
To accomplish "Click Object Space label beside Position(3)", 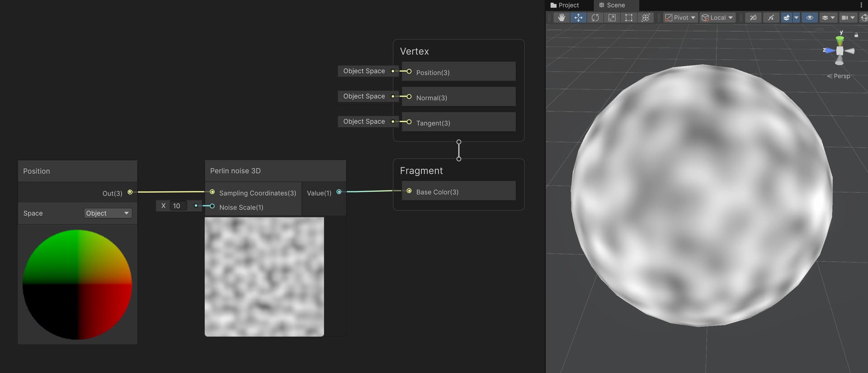I will (364, 71).
